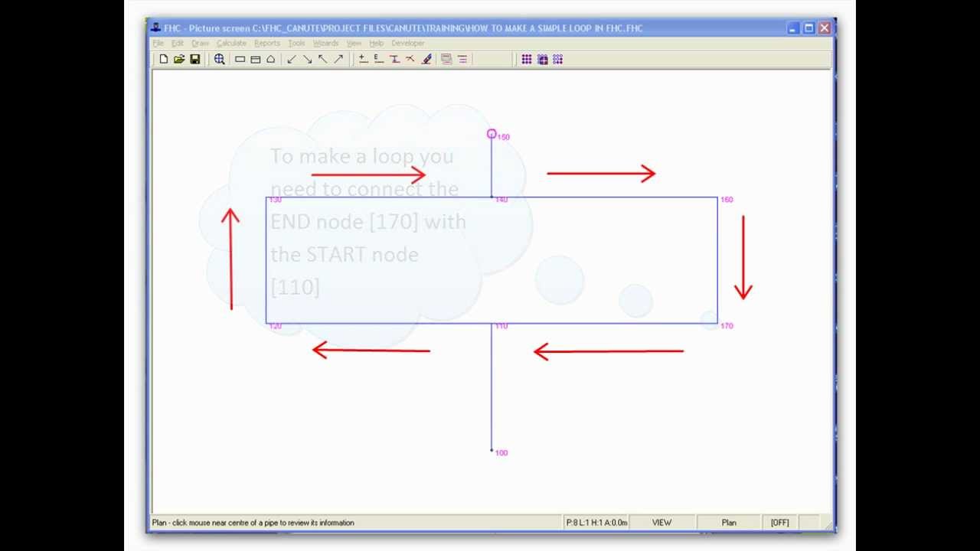Click the Plan status bar panel

point(729,523)
